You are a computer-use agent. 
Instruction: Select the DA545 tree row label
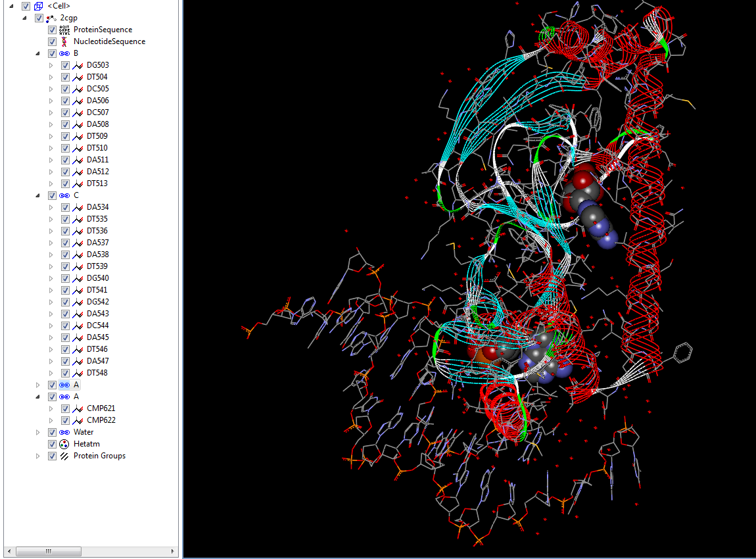point(98,337)
